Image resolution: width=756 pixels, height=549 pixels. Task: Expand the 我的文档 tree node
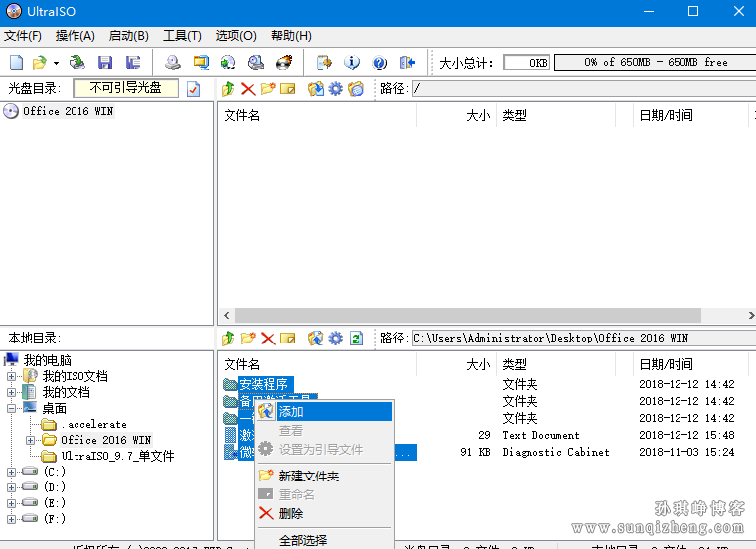[x=11, y=392]
